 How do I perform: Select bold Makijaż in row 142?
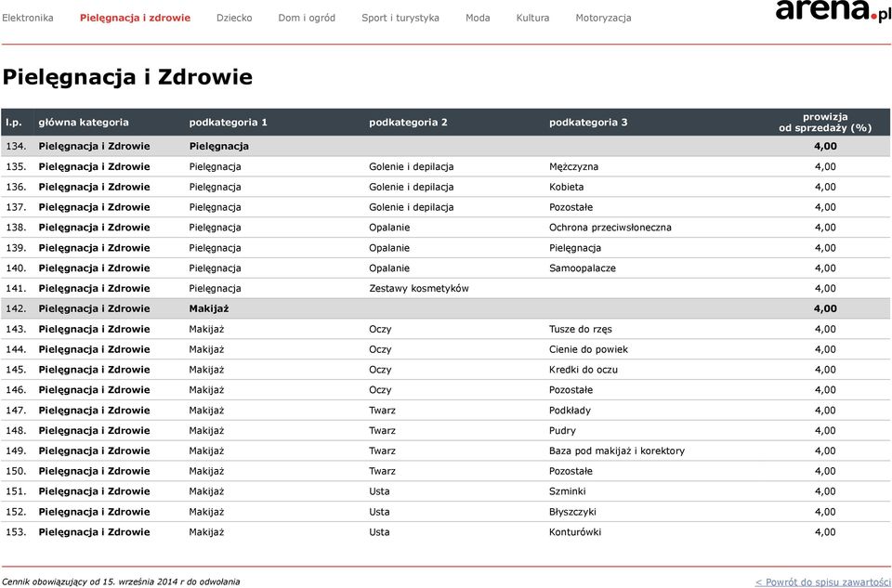pos(209,308)
